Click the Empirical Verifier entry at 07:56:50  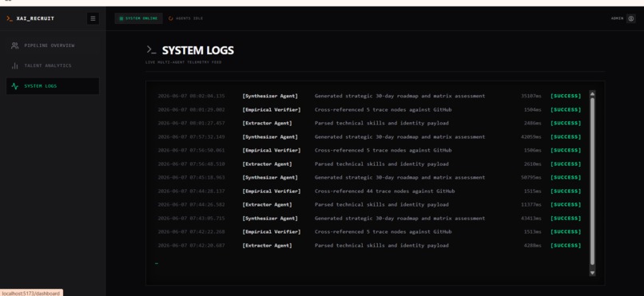tap(272, 151)
